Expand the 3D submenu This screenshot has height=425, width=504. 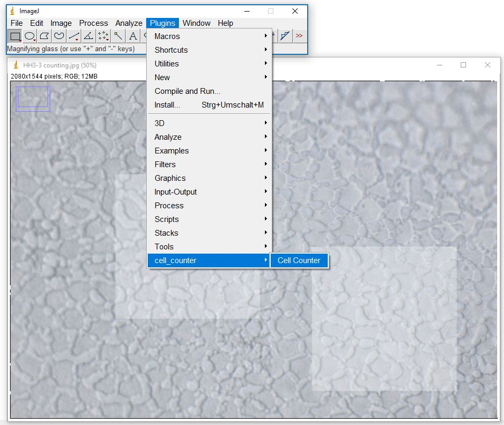[209, 123]
